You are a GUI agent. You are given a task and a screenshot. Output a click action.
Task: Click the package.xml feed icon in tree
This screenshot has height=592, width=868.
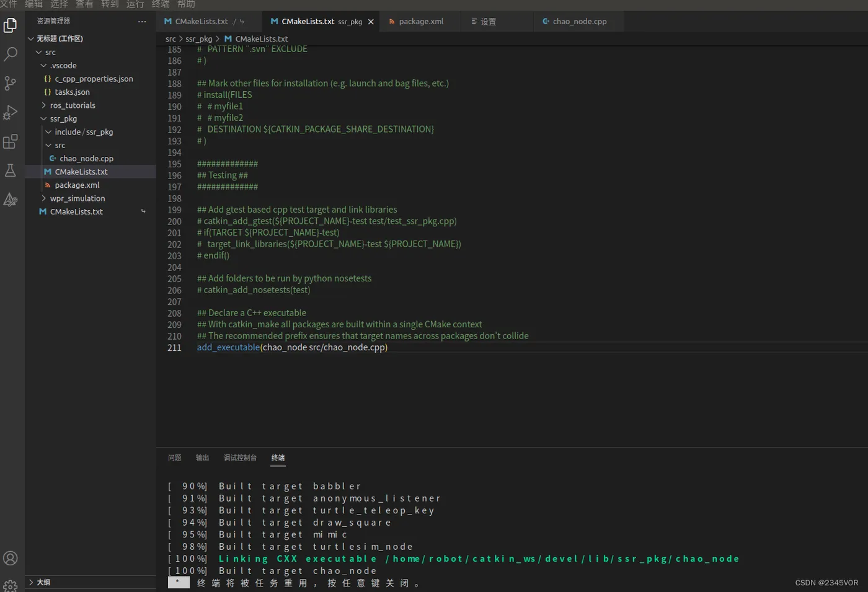(x=48, y=185)
